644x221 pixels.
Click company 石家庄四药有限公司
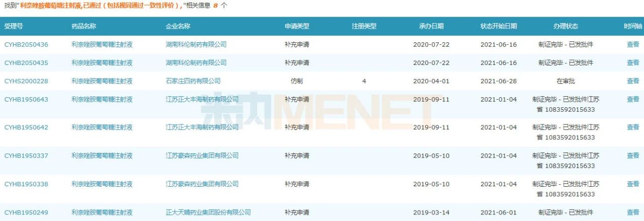(193, 81)
